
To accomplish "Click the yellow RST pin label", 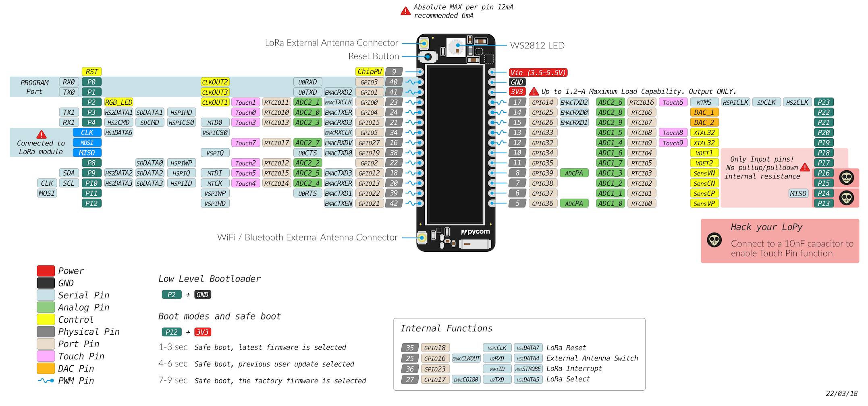I will tap(91, 72).
